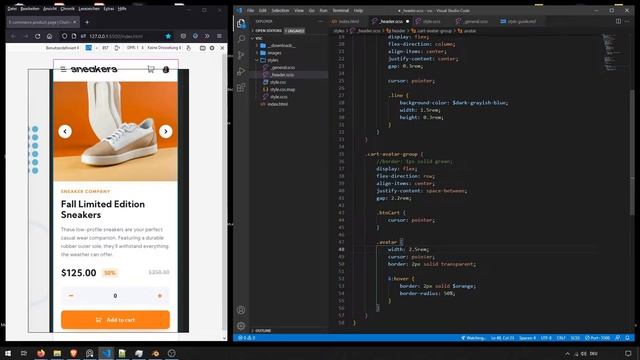Screen dimensions: 640x360
Task: Open Firefox from the Windows taskbar
Action: 41,353
